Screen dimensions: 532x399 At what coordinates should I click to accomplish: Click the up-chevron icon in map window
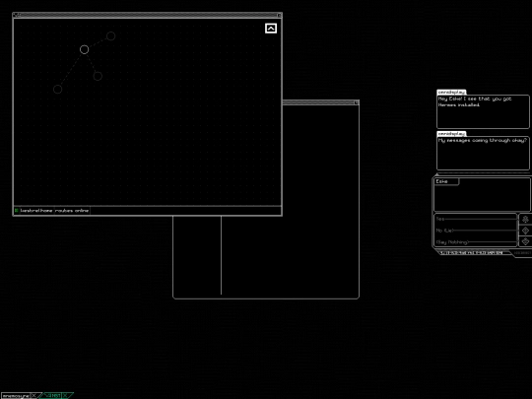click(271, 29)
